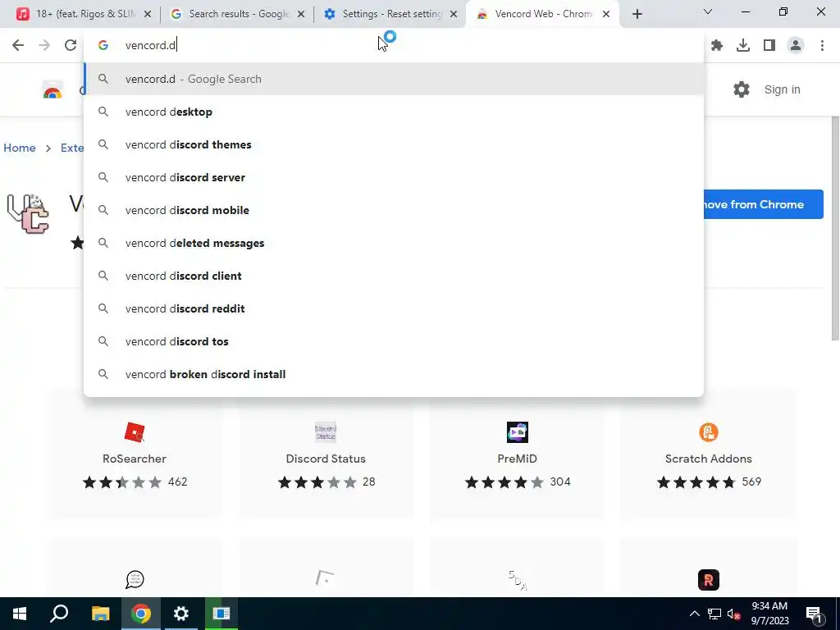Open the PreMiD title link
Image resolution: width=840 pixels, height=630 pixels.
tap(517, 459)
